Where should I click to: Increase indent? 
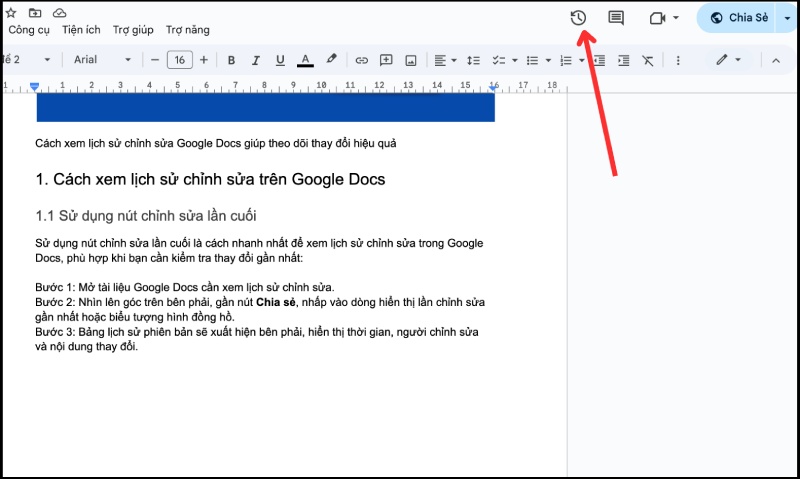pos(623,61)
